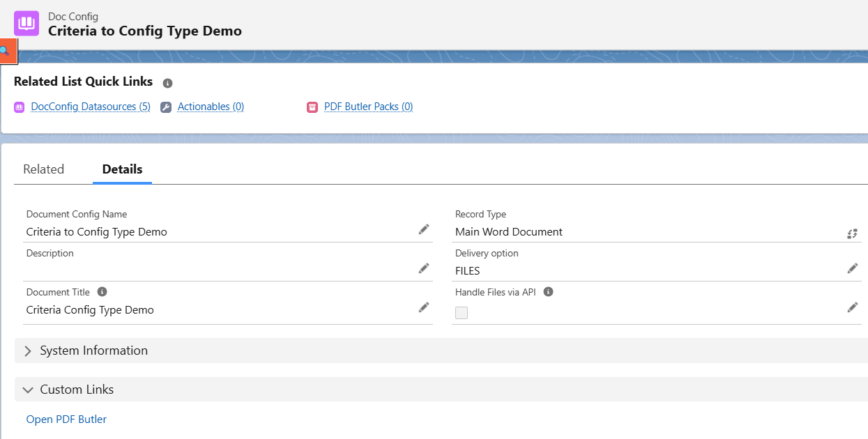Click info icon next to Document Title
868x439 pixels.
[102, 292]
